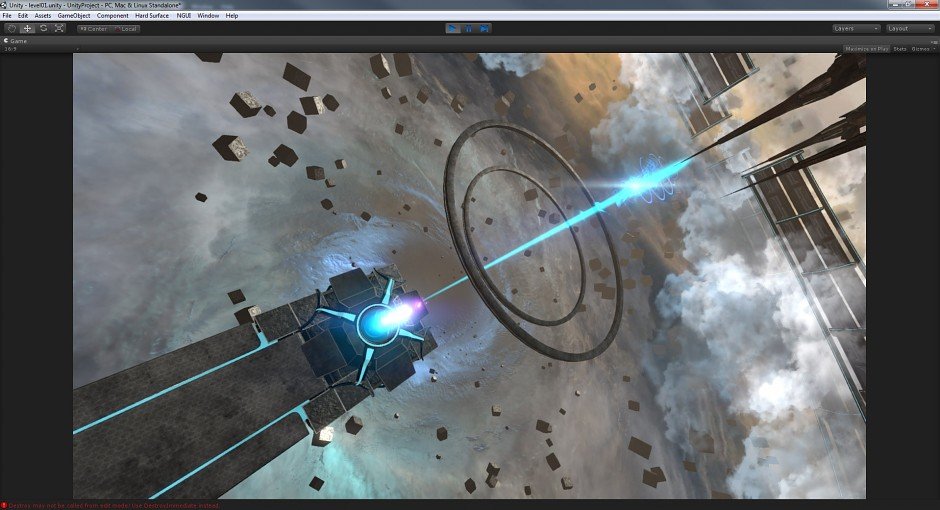Select the Hand tool in the toolbar
This screenshot has width=940, height=510.
pos(11,28)
